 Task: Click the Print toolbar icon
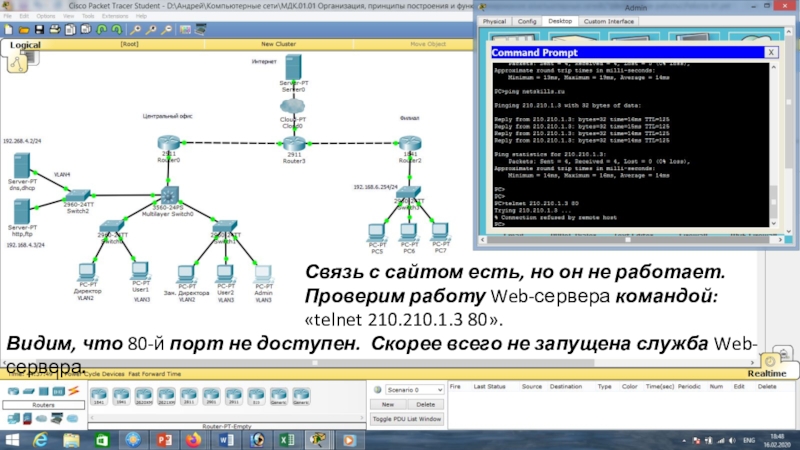(x=55, y=30)
